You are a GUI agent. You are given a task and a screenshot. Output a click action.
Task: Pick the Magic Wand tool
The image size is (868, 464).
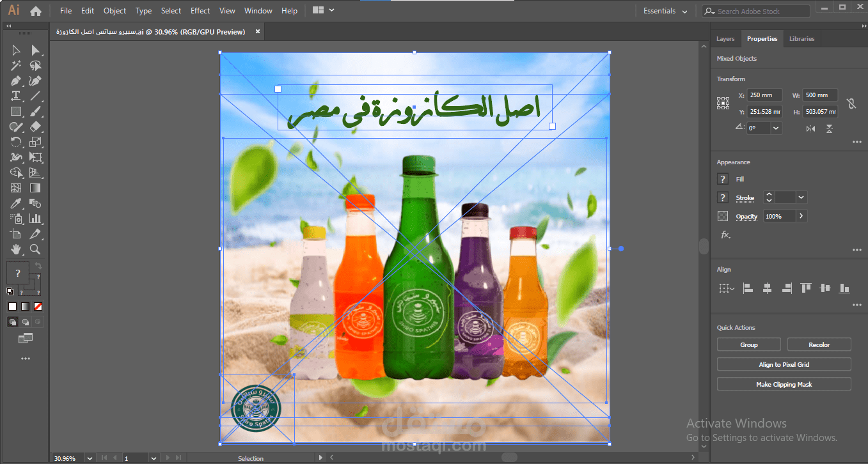16,65
